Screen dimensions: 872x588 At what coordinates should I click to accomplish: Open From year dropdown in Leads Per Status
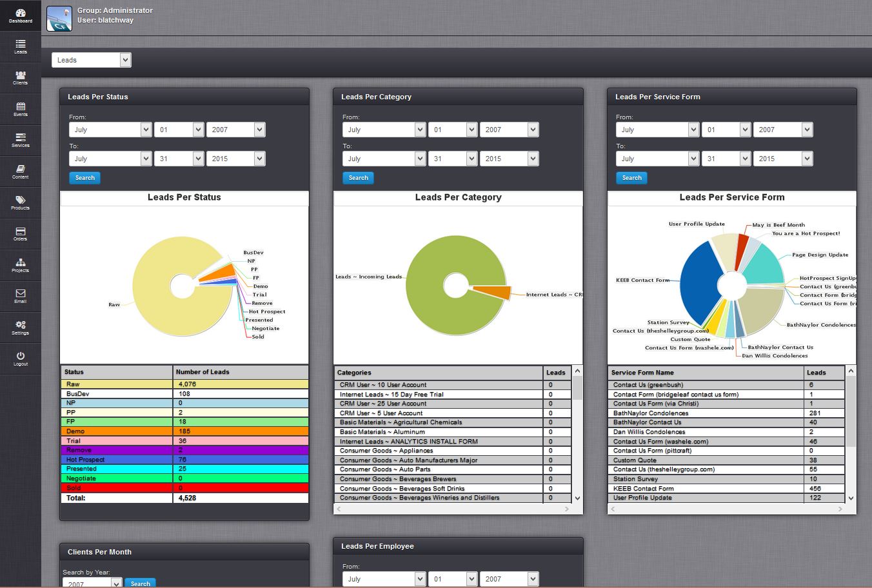(x=236, y=130)
